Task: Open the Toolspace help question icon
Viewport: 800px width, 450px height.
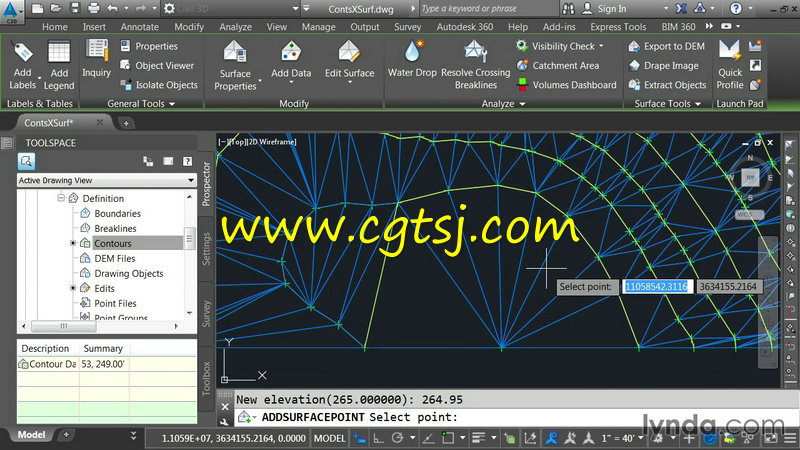Action: point(187,161)
